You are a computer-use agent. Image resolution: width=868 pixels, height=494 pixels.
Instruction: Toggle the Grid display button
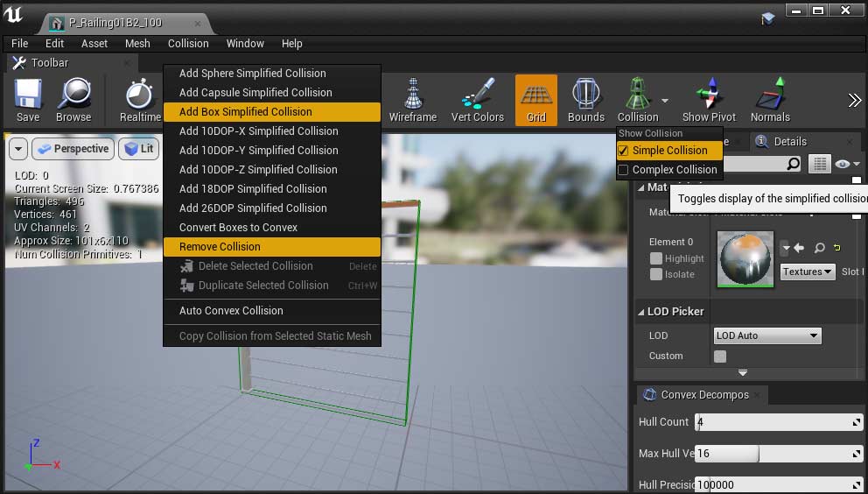tap(536, 99)
